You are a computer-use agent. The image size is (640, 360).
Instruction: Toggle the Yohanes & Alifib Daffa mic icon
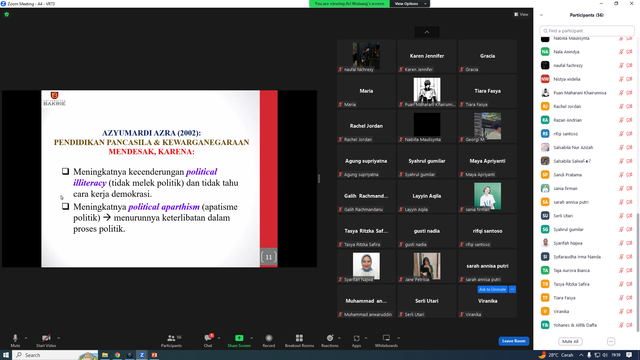(621, 325)
